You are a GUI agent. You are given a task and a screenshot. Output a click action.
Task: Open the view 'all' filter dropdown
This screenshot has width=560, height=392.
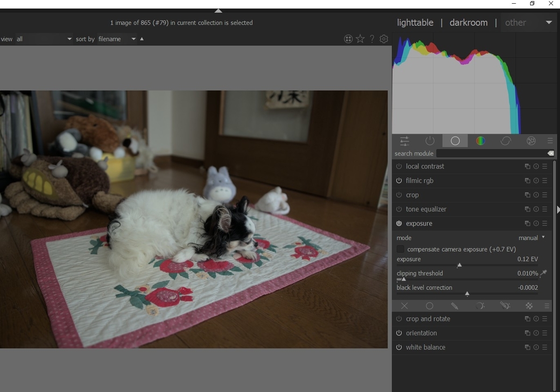click(x=44, y=39)
